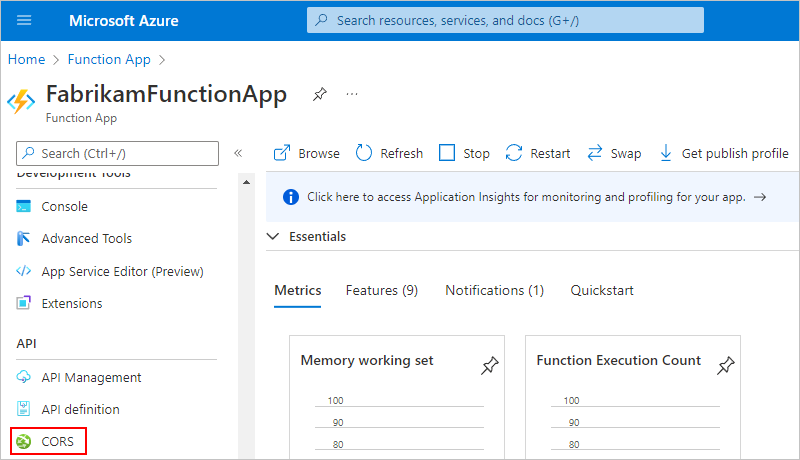Collapse the left sidebar menu
Viewport: 800px width, 460px height.
pyautogui.click(x=238, y=153)
